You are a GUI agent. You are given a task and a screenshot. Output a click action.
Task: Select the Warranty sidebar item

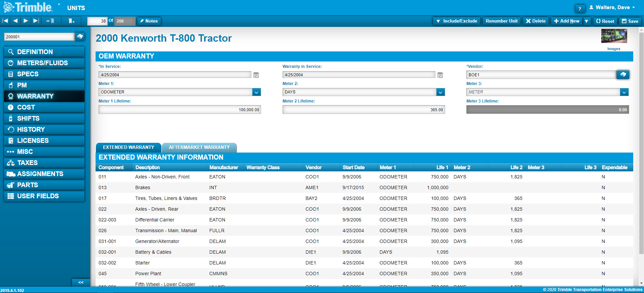[44, 96]
